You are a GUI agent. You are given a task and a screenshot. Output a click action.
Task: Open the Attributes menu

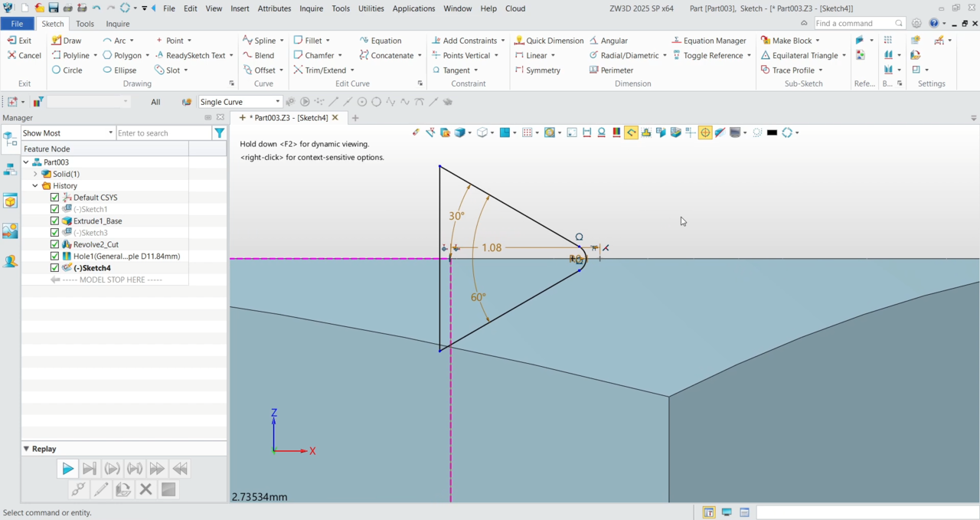(274, 8)
